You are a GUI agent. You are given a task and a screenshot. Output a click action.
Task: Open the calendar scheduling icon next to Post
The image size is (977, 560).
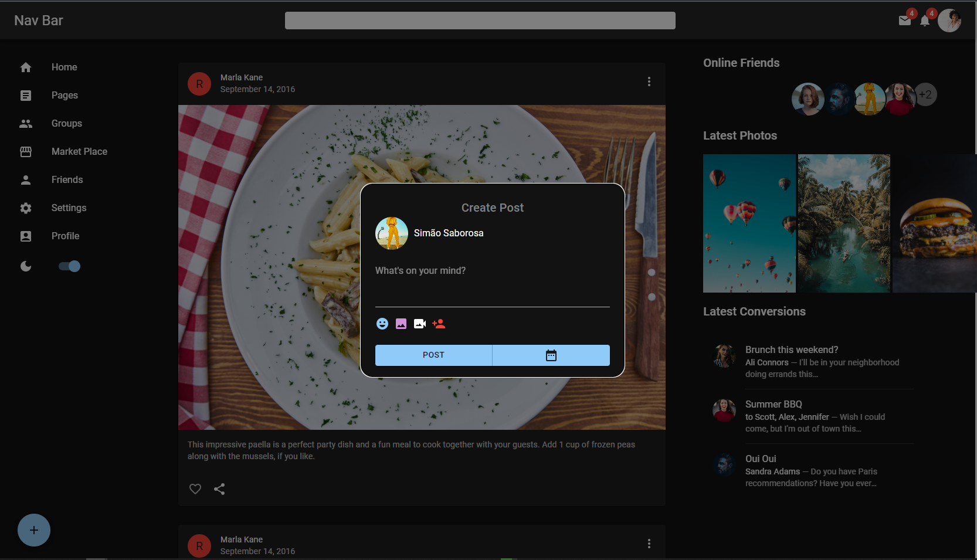point(551,355)
